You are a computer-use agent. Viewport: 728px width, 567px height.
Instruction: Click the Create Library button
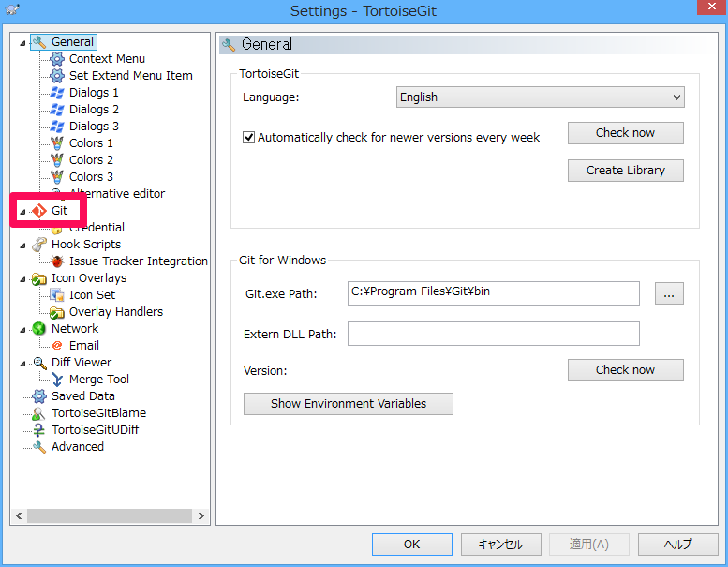[x=625, y=171]
